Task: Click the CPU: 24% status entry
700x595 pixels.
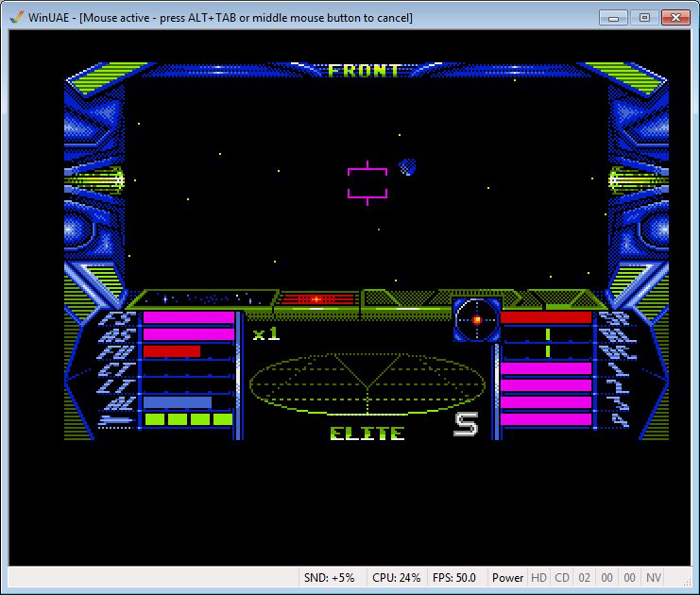Action: [396, 578]
